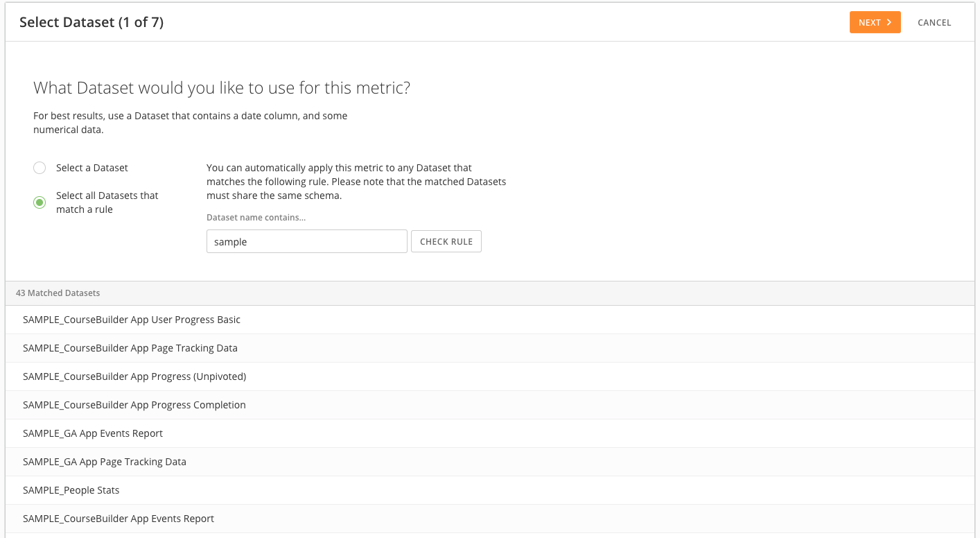Select SAMPLE_CourseBuilder App User Progress Basic row
Viewport: 980px width, 538px height.
coord(489,320)
